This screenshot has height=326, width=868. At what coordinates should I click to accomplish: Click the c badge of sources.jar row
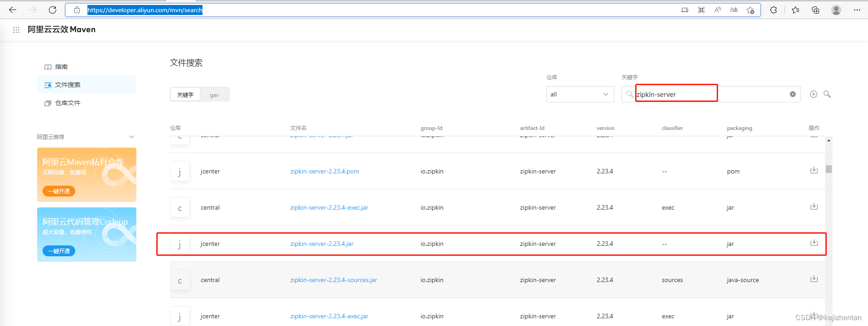click(x=180, y=280)
